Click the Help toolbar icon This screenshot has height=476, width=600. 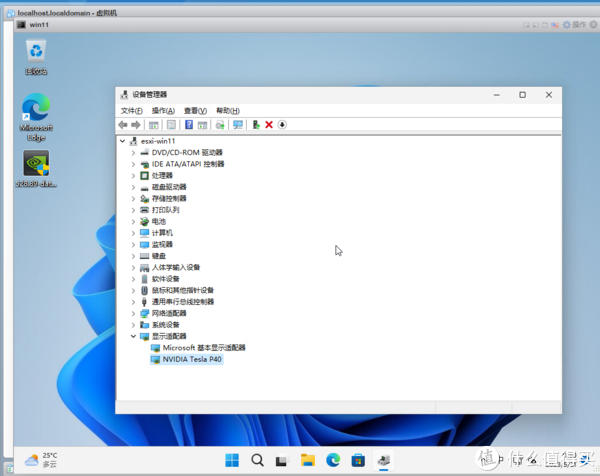click(188, 125)
